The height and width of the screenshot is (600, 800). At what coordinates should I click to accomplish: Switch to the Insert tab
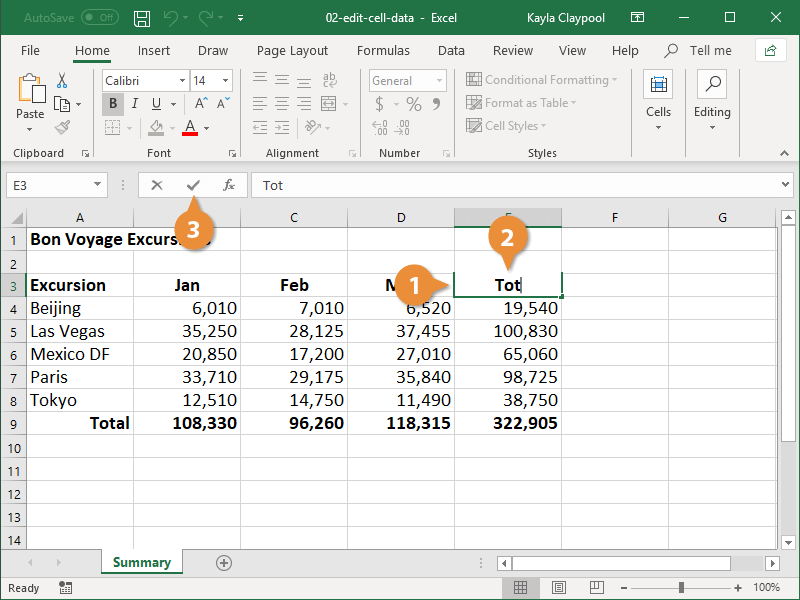point(154,51)
